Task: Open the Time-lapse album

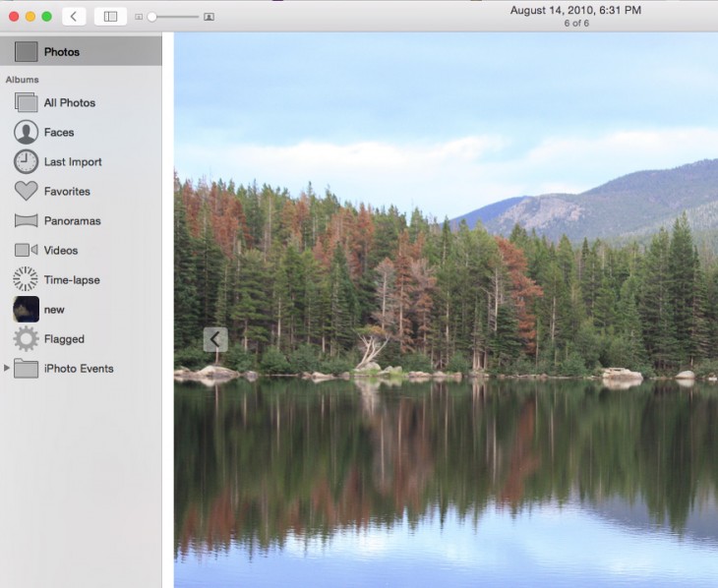Action: tap(81, 280)
